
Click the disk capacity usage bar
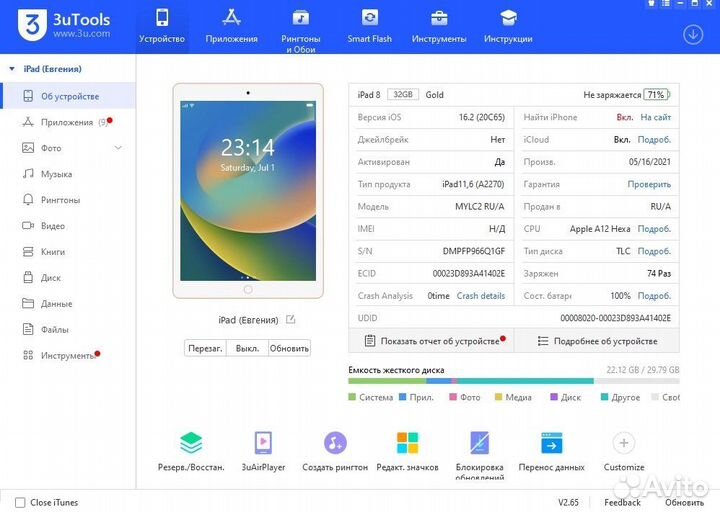pyautogui.click(x=513, y=381)
